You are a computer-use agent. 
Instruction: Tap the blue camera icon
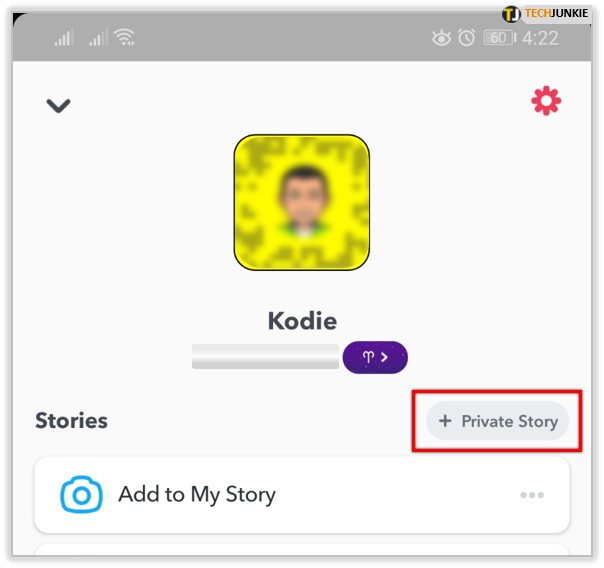81,494
